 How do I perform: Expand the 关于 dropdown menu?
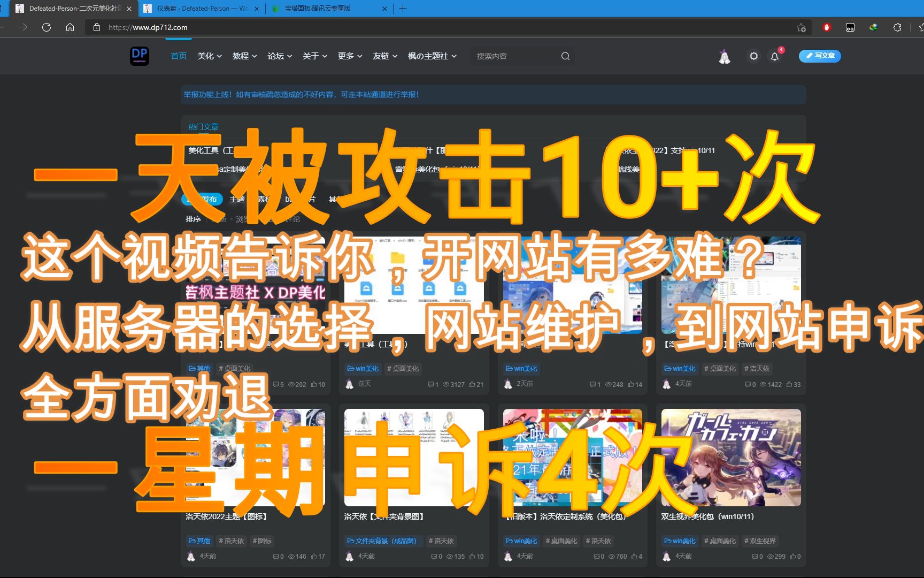coord(315,56)
